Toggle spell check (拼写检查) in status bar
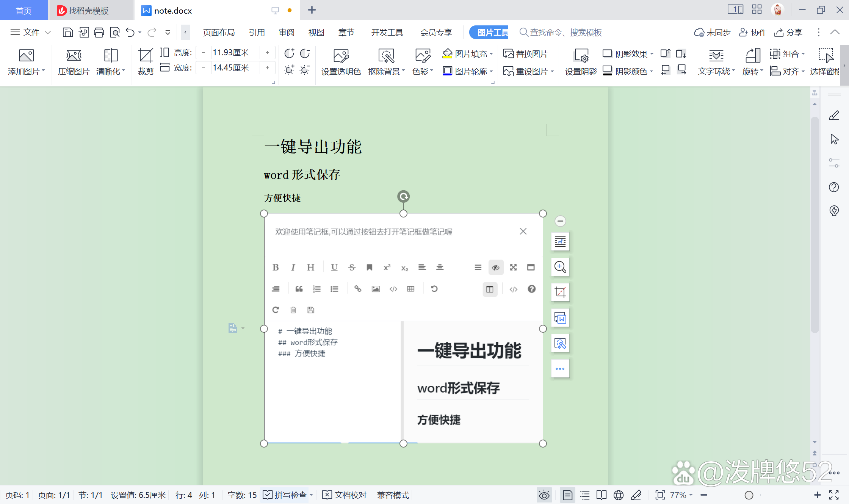 [285, 495]
